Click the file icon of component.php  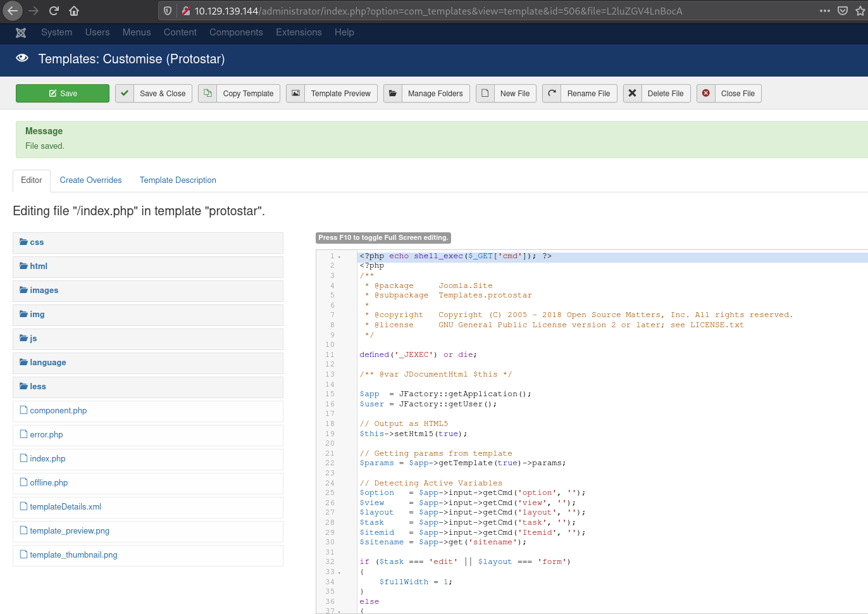tap(23, 410)
